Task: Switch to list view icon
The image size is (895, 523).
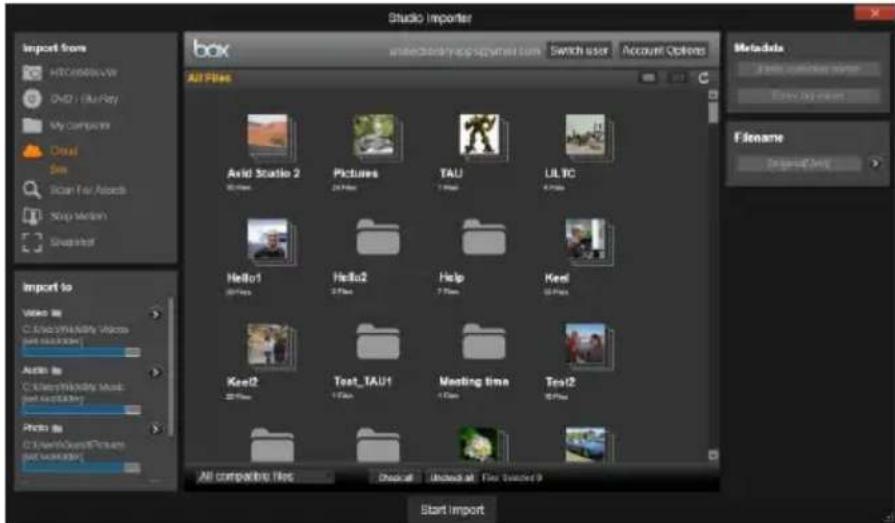Action: (648, 78)
